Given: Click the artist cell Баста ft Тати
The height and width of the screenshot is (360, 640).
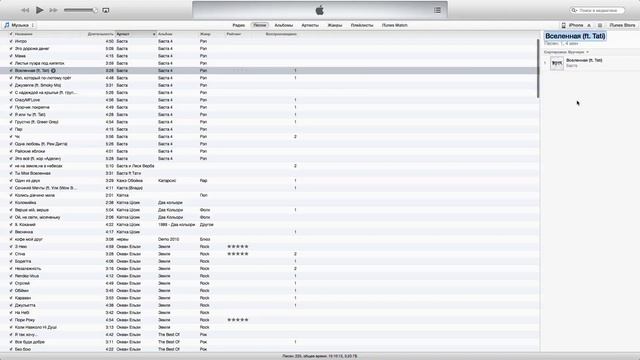Looking at the screenshot, I should (x=129, y=173).
